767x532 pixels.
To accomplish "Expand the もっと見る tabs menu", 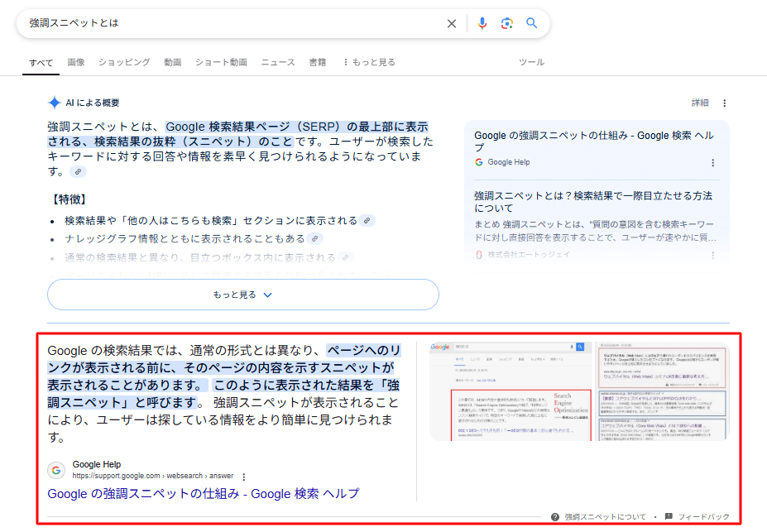I will 370,62.
